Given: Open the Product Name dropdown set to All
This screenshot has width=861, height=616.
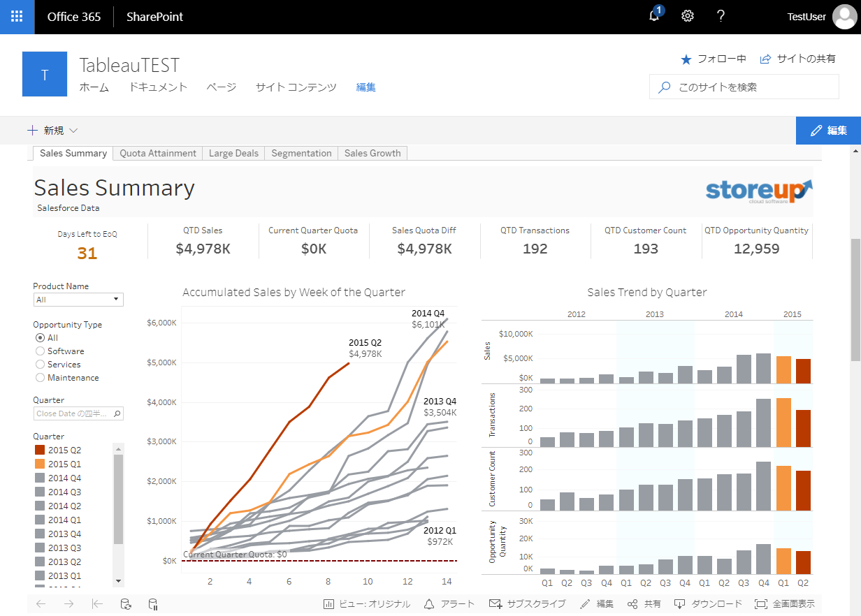Looking at the screenshot, I should [x=78, y=299].
